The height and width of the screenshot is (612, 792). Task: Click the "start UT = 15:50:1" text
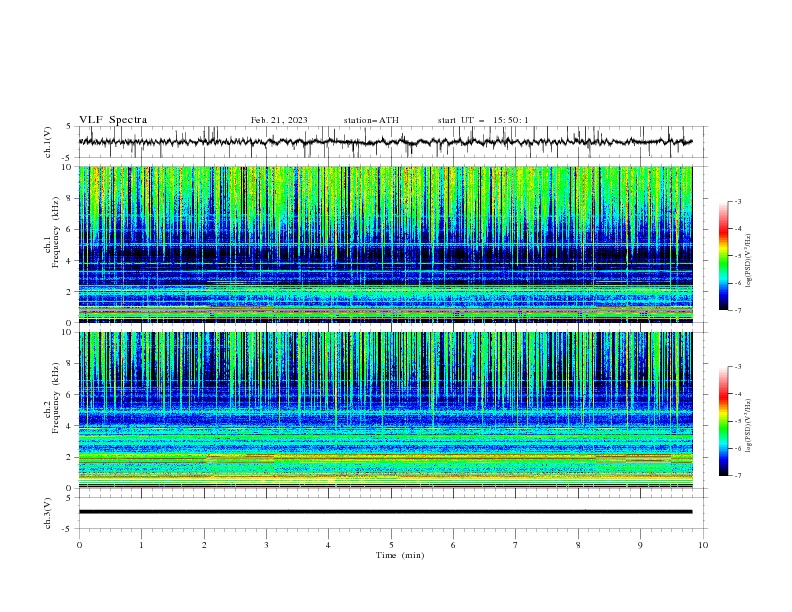[483, 120]
